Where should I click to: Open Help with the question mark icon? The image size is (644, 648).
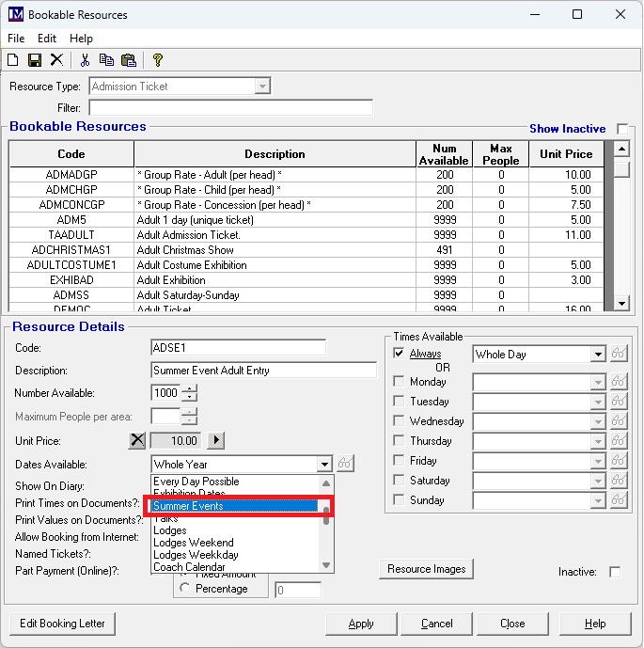tap(158, 60)
